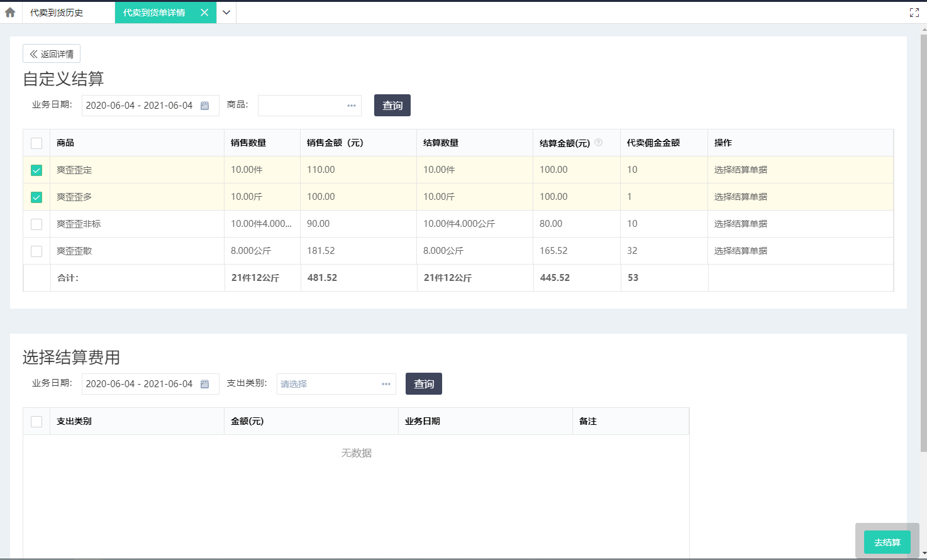Click total sales amount 481.52
The width and height of the screenshot is (927, 560).
322,278
